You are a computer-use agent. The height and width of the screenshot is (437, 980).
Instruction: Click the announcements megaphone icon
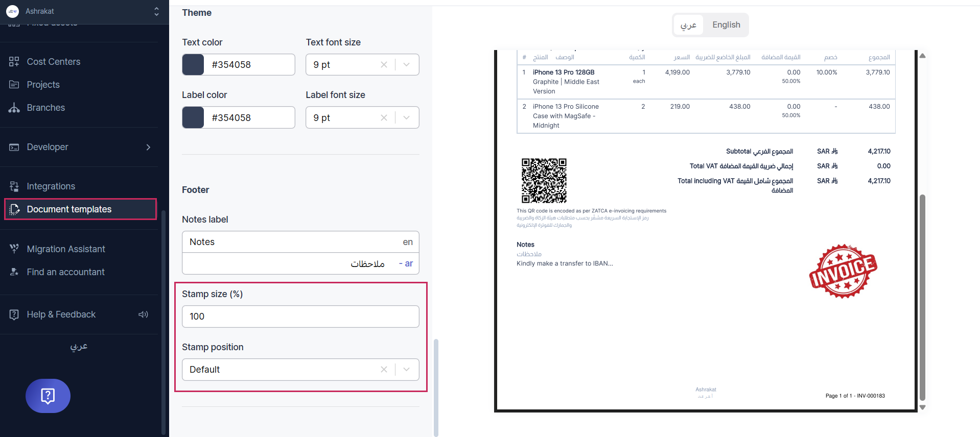pos(143,314)
